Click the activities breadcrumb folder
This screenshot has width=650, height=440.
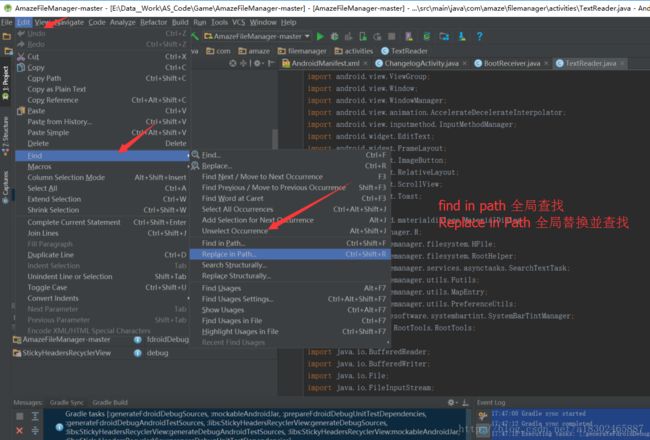(x=354, y=51)
